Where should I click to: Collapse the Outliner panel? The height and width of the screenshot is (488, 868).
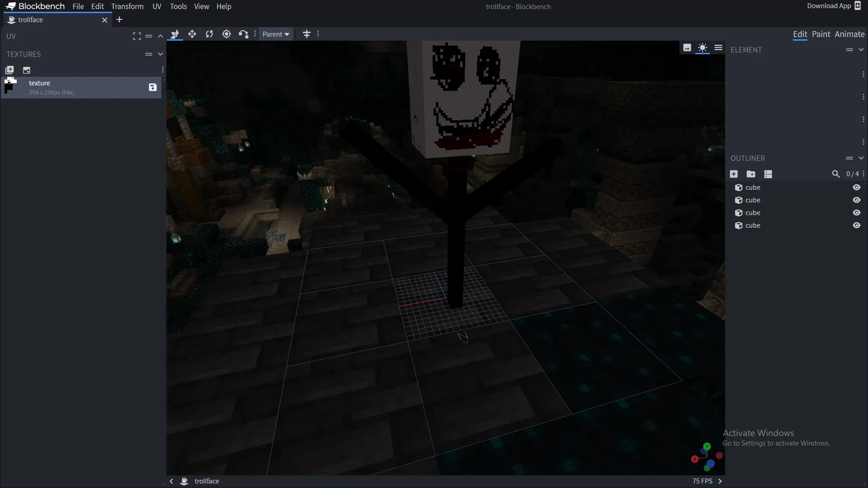(x=861, y=158)
